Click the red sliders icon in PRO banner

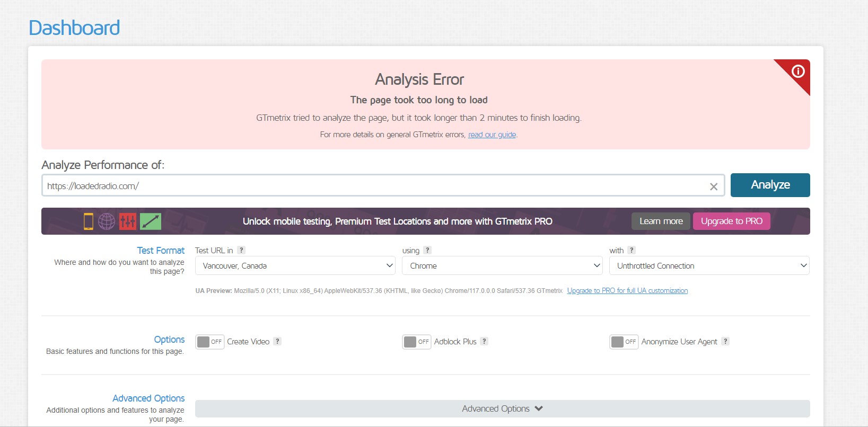128,221
